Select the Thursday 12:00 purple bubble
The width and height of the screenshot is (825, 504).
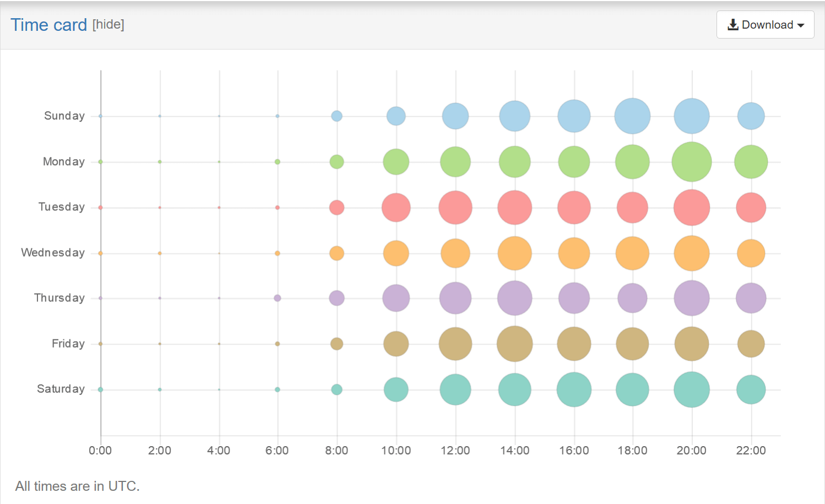tap(455, 298)
